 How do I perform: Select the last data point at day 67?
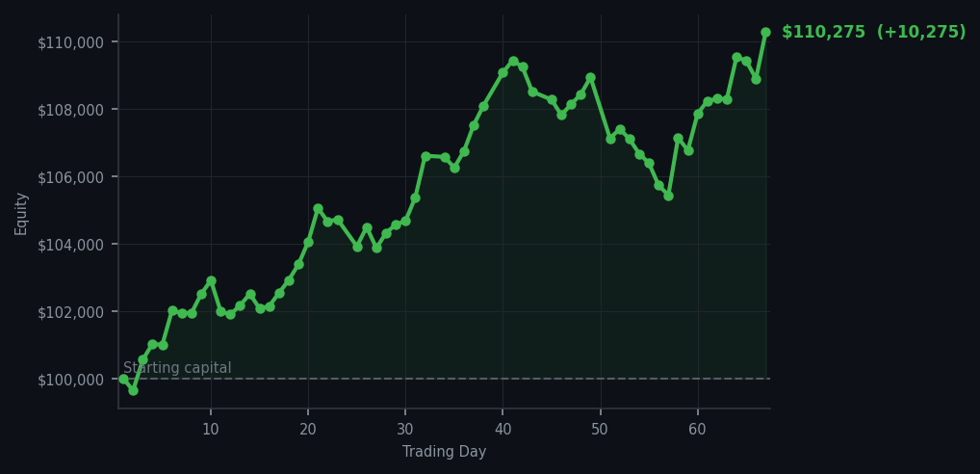[x=765, y=33]
